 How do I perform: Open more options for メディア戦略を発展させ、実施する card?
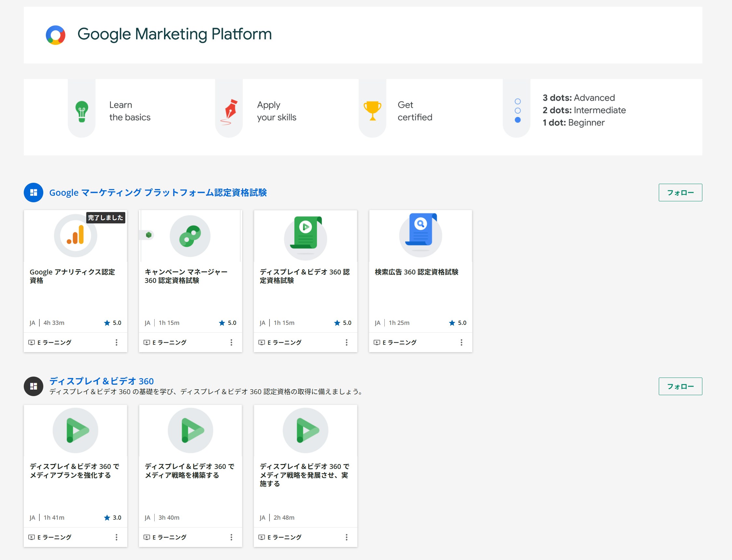pos(346,537)
